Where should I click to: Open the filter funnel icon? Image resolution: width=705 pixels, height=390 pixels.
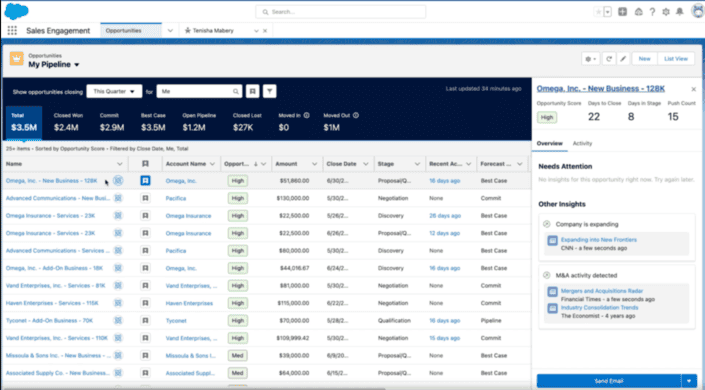point(269,91)
